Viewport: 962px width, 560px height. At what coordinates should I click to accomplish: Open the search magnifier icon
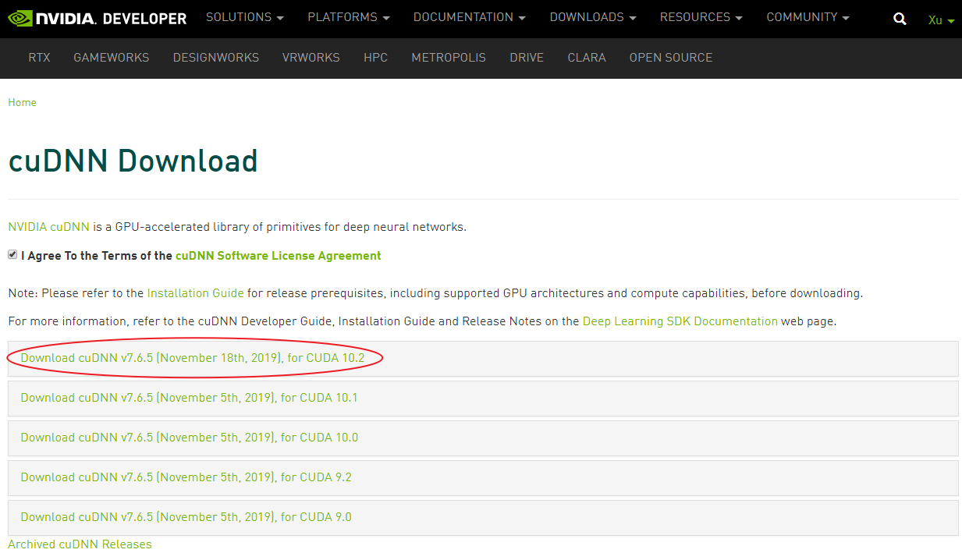[x=900, y=19]
